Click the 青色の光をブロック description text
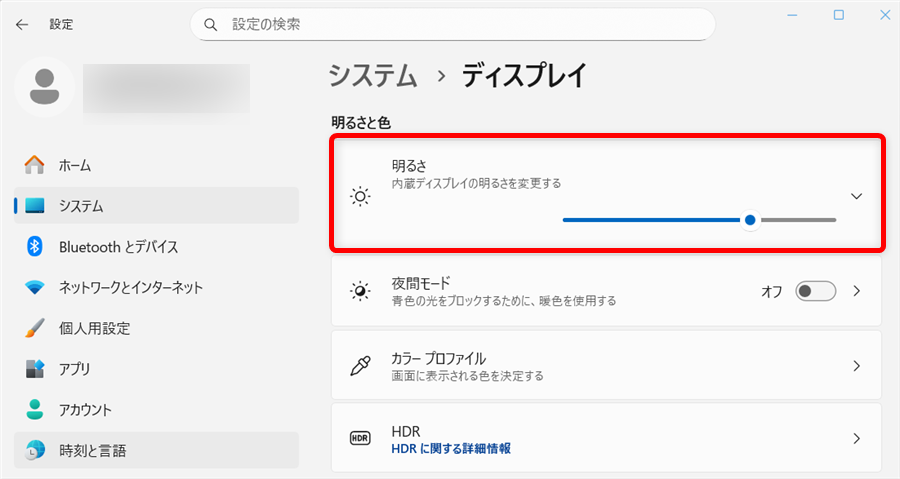Viewport: 900px width, 479px height. (x=504, y=301)
